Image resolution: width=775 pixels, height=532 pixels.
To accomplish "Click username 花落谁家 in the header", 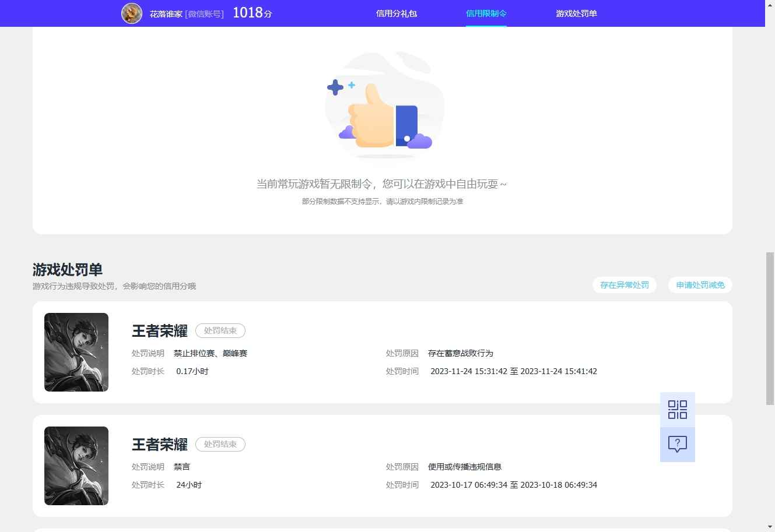I will click(166, 14).
